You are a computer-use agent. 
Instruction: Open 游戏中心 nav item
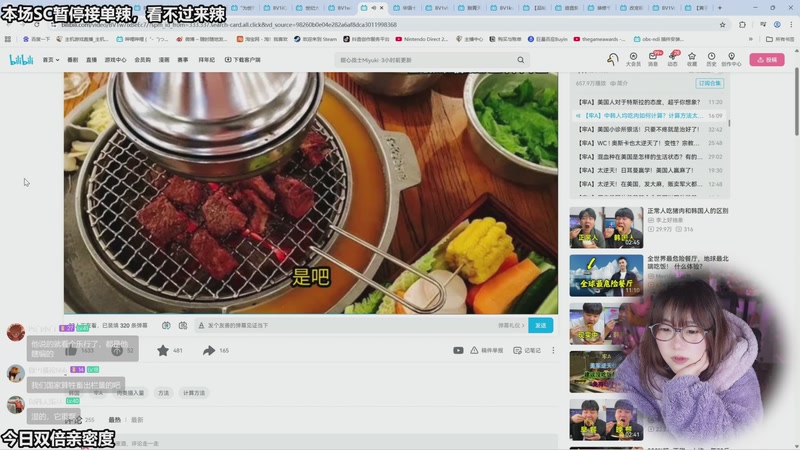click(115, 60)
